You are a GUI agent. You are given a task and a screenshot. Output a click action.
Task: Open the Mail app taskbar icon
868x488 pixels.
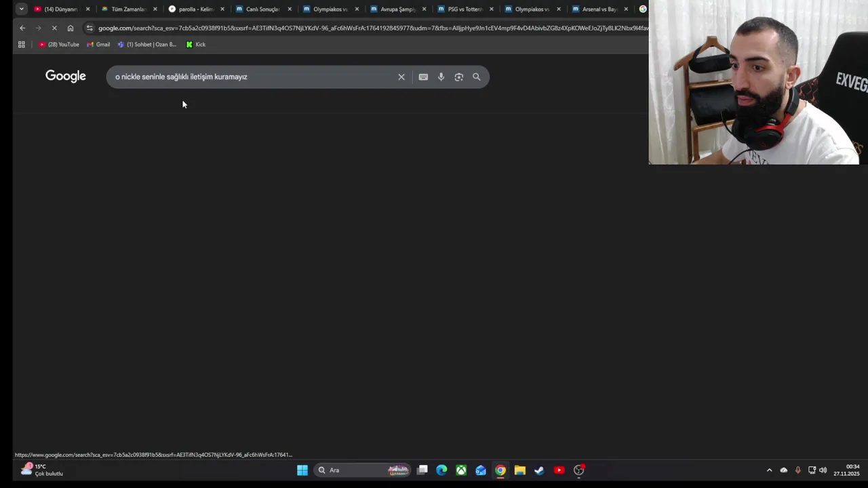[x=481, y=470]
